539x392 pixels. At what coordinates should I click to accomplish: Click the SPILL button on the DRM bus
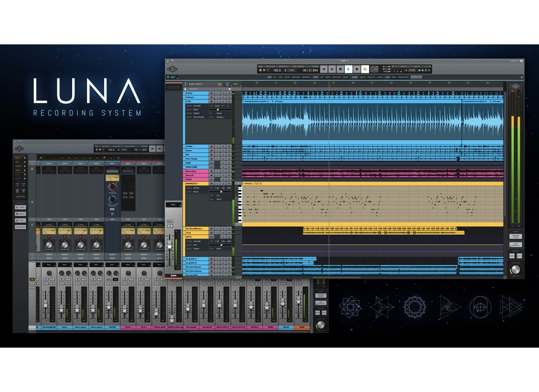(x=212, y=163)
